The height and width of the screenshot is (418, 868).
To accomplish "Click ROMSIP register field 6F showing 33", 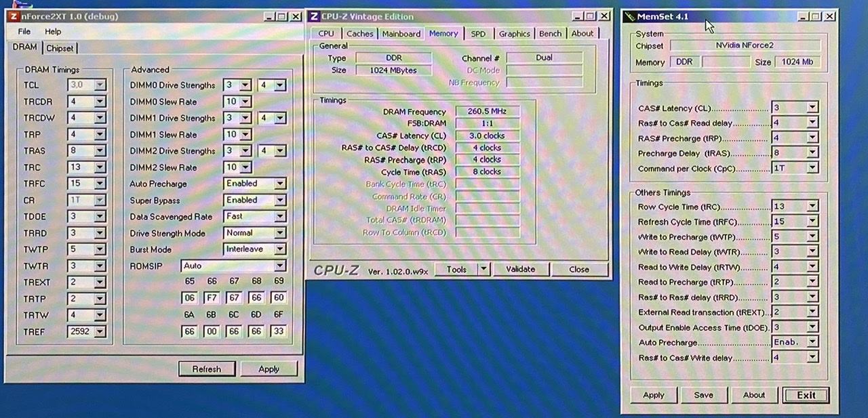I will click(278, 331).
